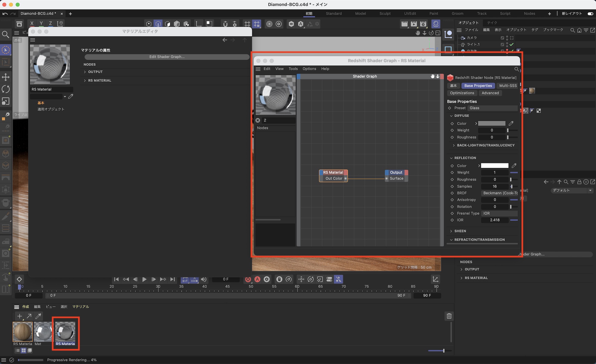Open the Preset Glass dropdown
The image size is (596, 364).
492,108
